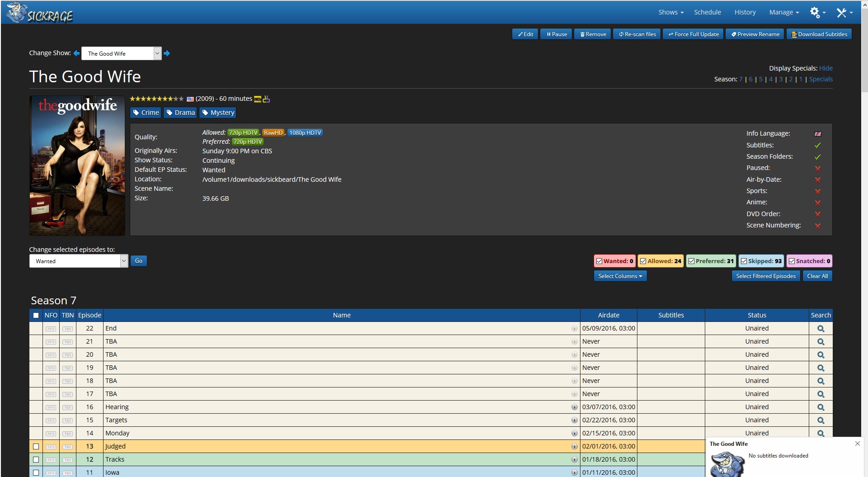This screenshot has width=868, height=477.
Task: Click the Crime genre tag
Action: tap(146, 113)
